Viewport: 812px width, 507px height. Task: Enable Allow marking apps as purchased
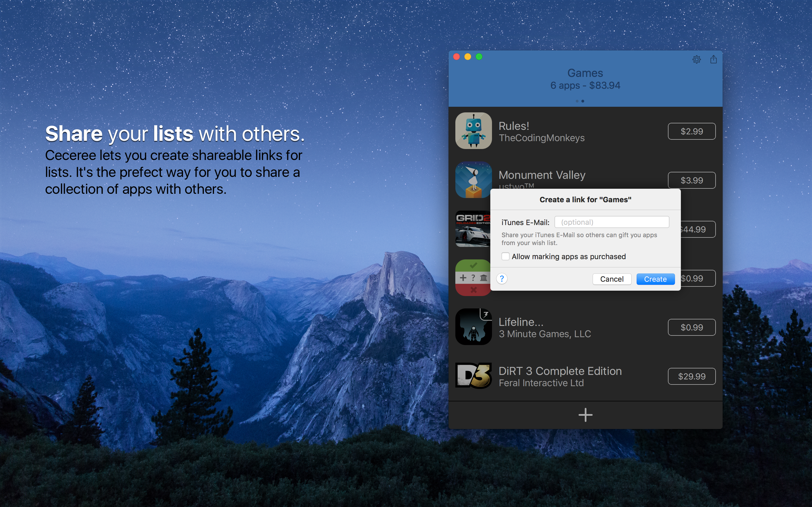pyautogui.click(x=505, y=257)
